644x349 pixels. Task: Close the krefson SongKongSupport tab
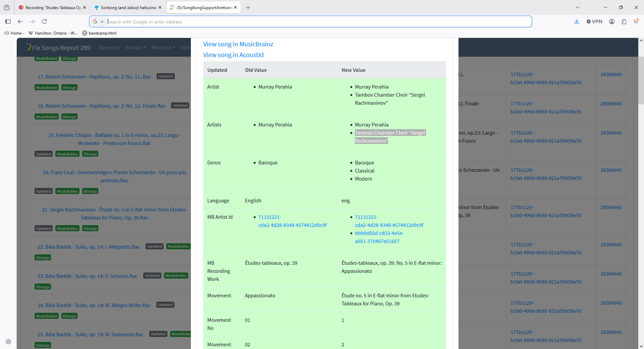235,7
